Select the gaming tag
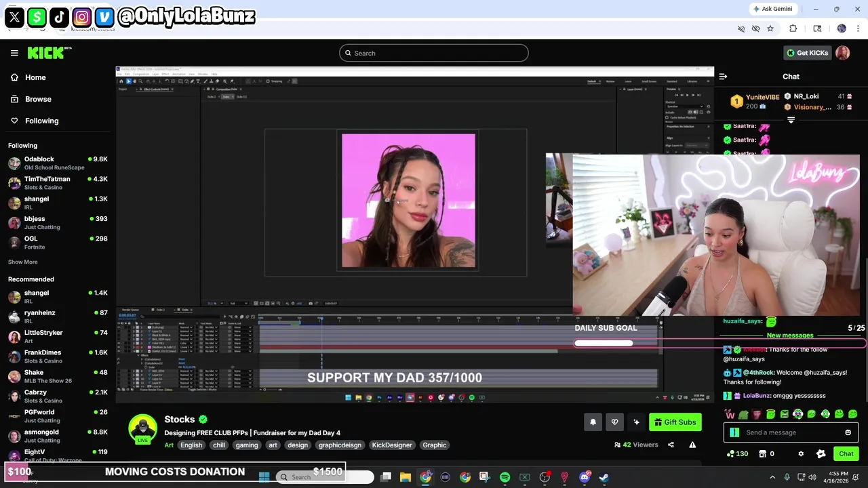The height and width of the screenshot is (488, 868). coord(247,445)
